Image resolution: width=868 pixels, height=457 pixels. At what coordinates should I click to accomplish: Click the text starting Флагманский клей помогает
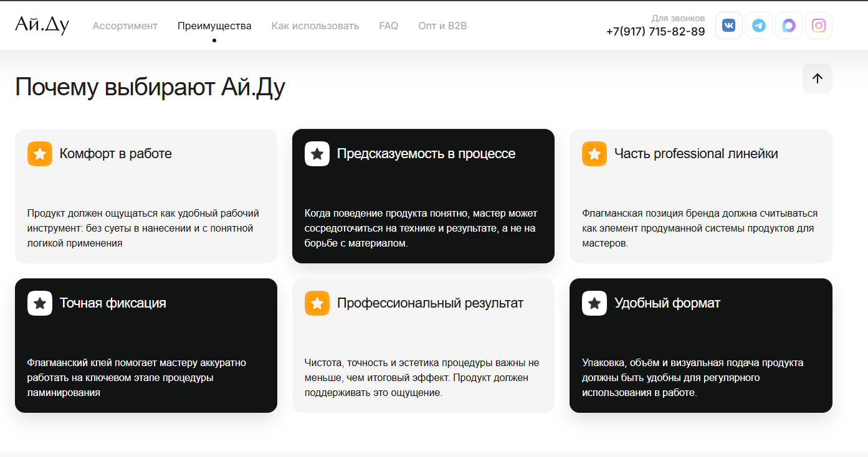pyautogui.click(x=136, y=378)
